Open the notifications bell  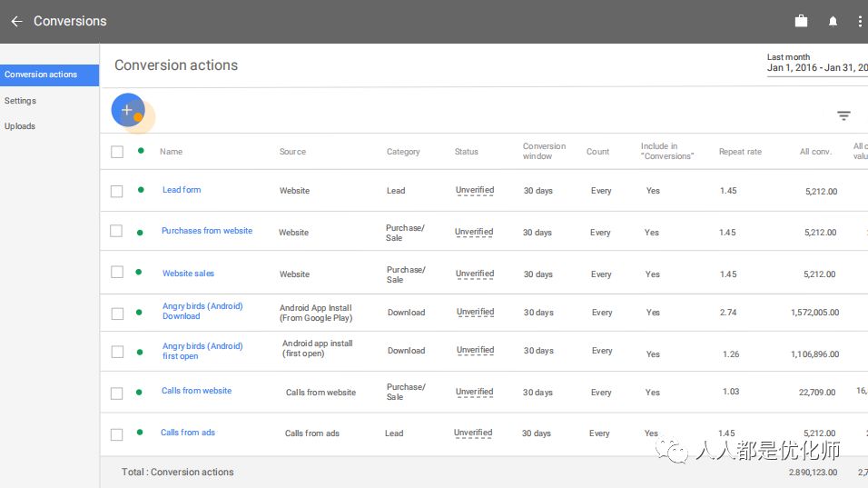pyautogui.click(x=833, y=21)
